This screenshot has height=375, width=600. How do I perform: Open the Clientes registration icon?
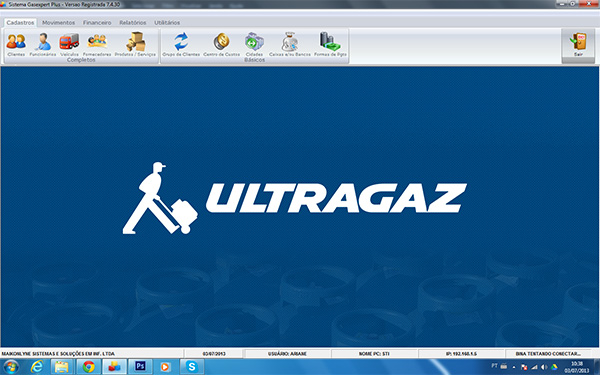[x=16, y=44]
